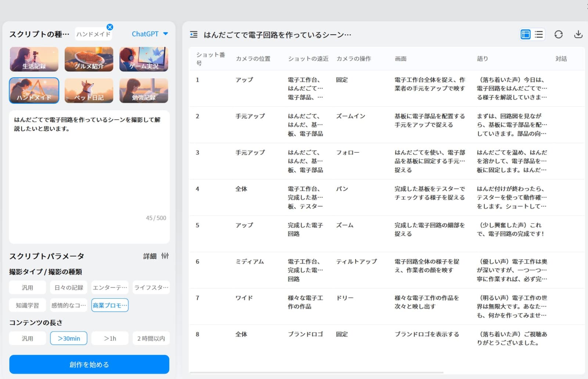The width and height of the screenshot is (588, 379).
Task: Click the 語り column header
Action: [482, 59]
